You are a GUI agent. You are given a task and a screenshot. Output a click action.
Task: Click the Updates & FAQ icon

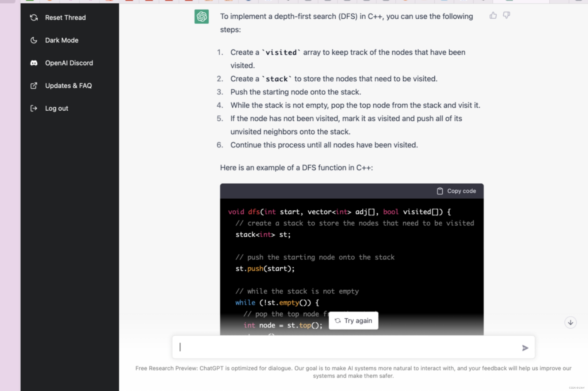click(34, 86)
